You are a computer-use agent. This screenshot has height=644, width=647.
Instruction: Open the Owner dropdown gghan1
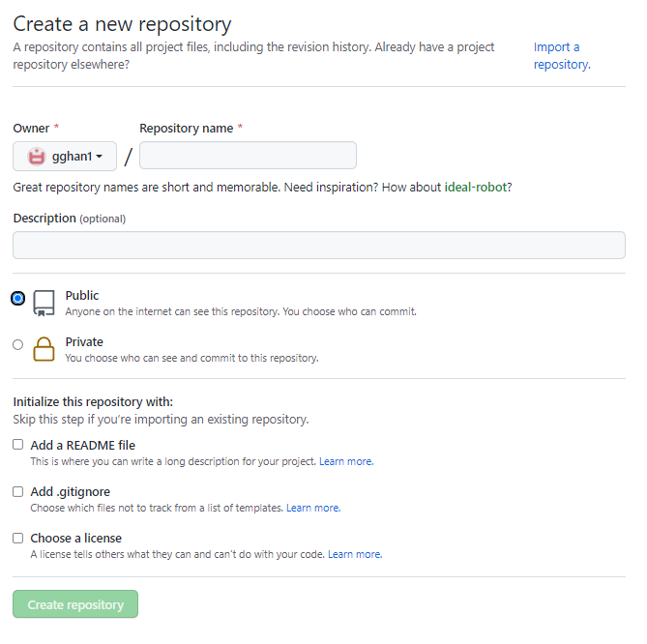(x=65, y=157)
